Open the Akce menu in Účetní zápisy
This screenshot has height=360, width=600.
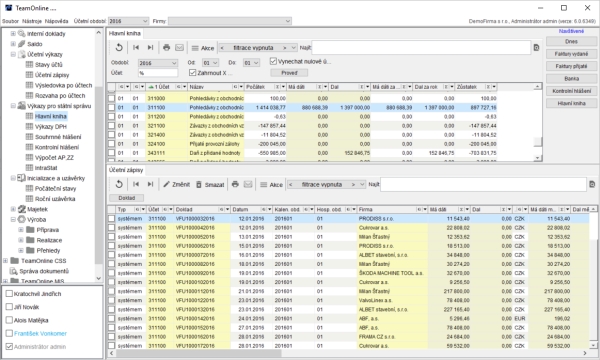[x=271, y=184]
